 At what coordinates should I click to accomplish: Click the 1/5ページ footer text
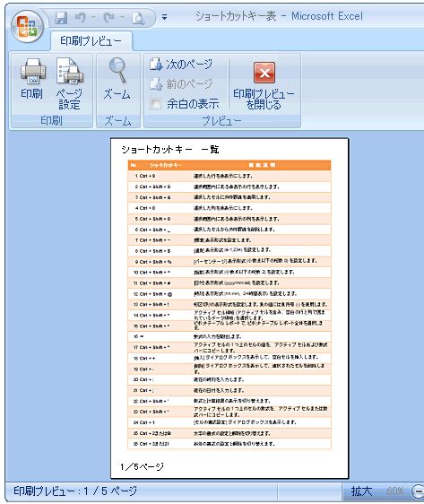(142, 466)
